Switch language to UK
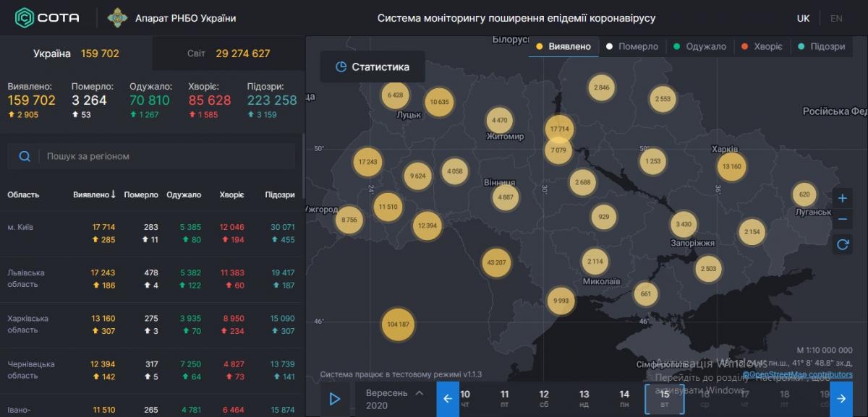Viewport: 868px width, 417px height. point(803,18)
